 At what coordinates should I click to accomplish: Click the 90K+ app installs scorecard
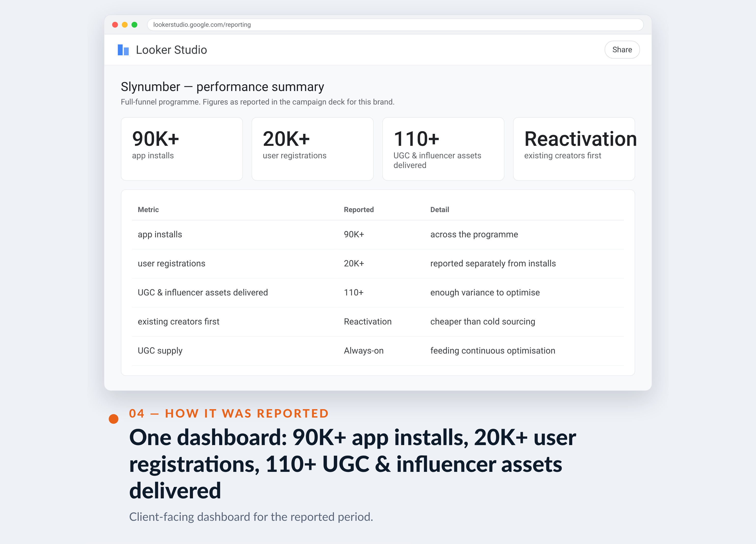click(x=182, y=149)
